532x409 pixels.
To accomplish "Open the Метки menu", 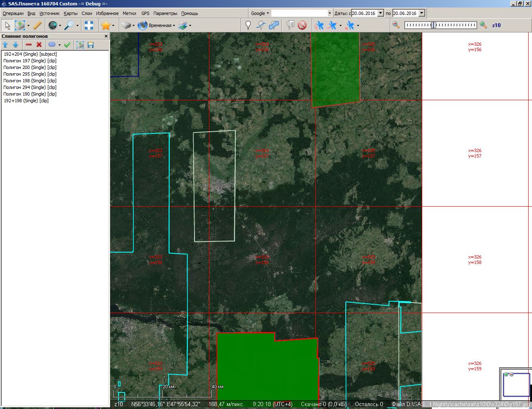I will 129,13.
